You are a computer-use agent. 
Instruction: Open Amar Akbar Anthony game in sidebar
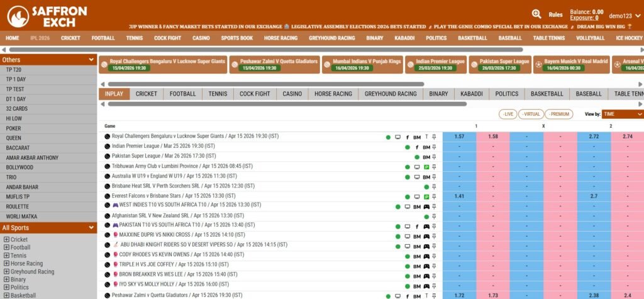(31, 157)
